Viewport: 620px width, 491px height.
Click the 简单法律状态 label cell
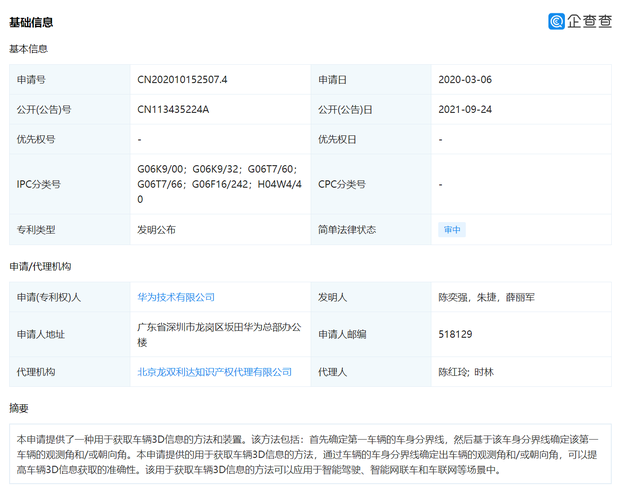click(x=347, y=230)
